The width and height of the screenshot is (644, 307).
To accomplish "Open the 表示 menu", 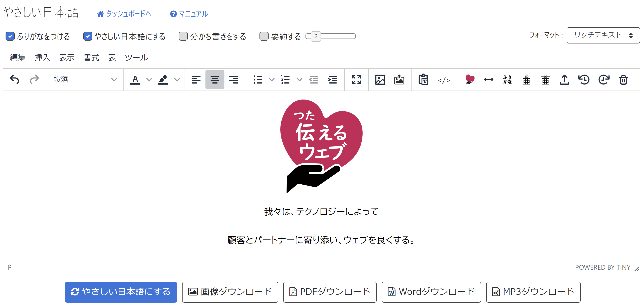I will click(x=67, y=57).
